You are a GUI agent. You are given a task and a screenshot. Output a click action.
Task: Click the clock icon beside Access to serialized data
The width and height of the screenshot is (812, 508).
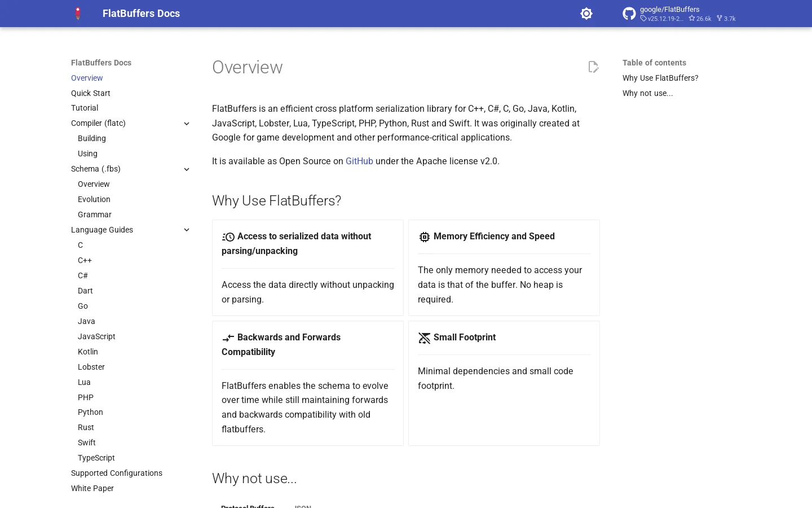tap(228, 237)
